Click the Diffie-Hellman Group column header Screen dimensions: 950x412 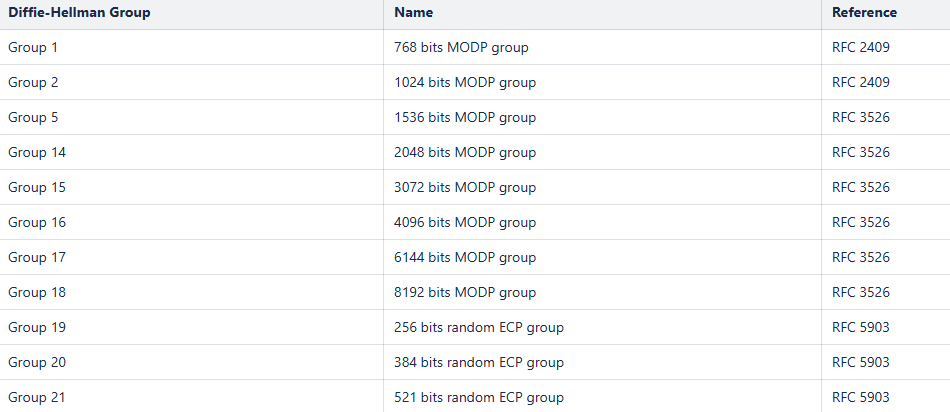pos(79,13)
